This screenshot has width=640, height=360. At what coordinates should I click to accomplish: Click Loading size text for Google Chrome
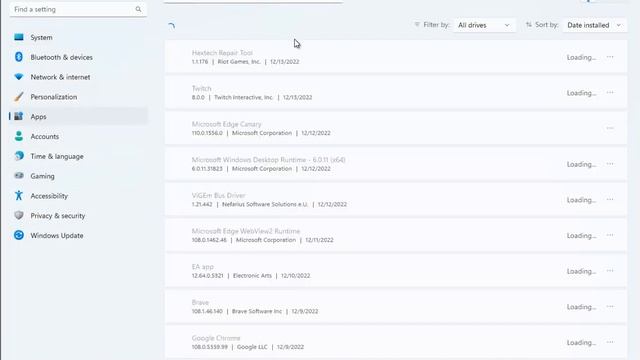581,342
